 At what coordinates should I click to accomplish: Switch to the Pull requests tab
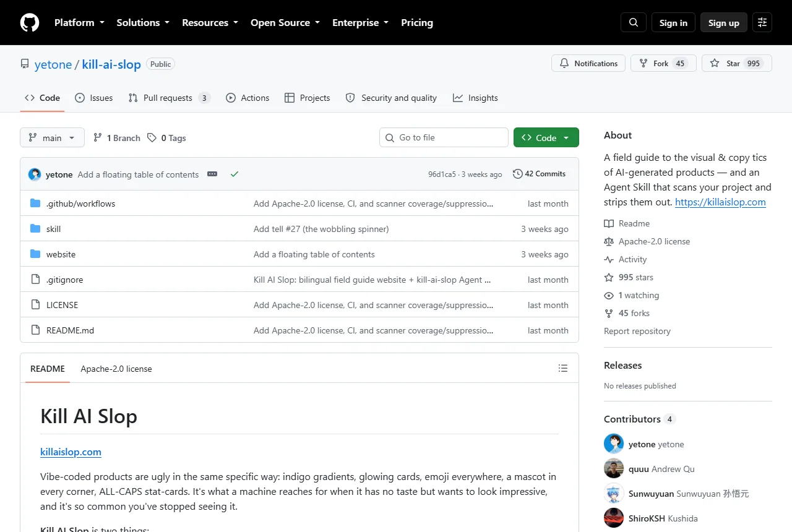point(169,98)
